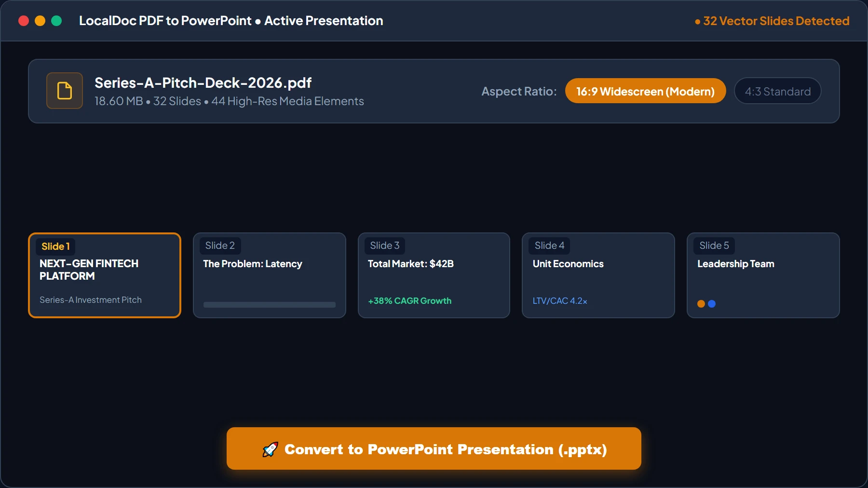The image size is (868, 488).
Task: Click the PDF document file icon
Action: (x=65, y=91)
